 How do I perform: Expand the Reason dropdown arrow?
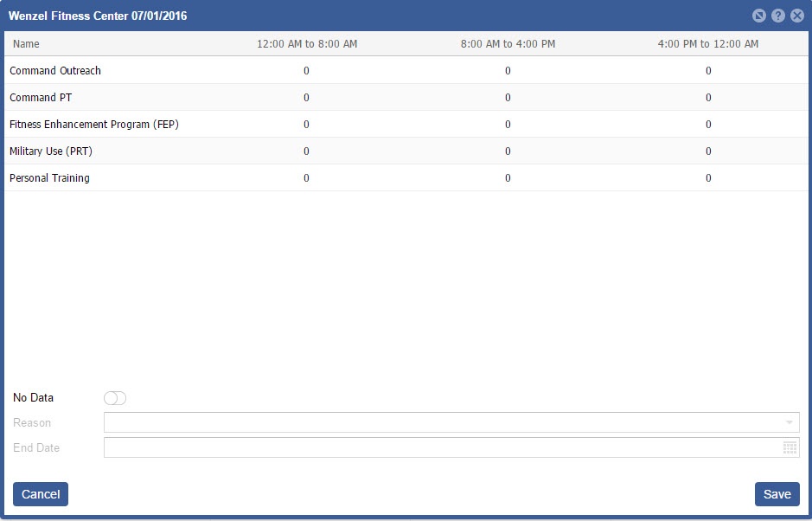pos(789,423)
